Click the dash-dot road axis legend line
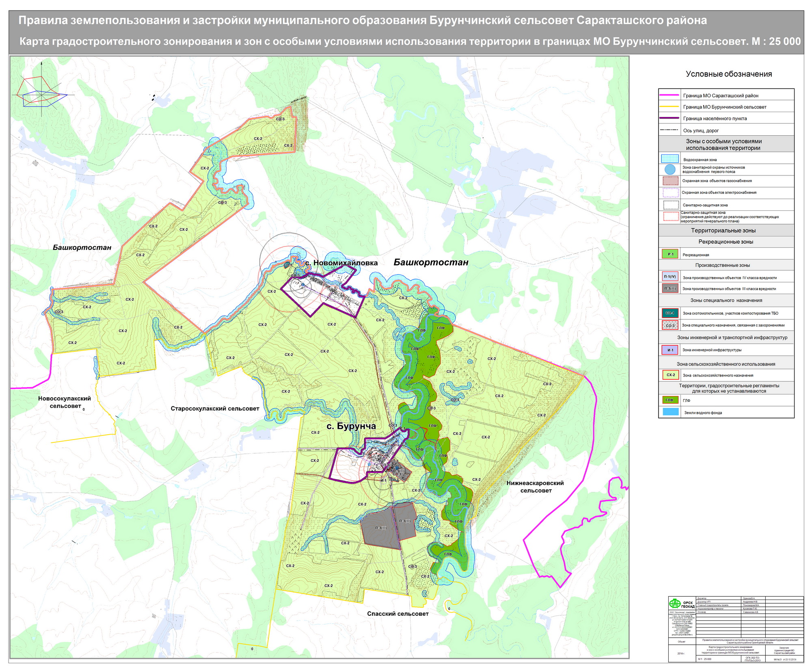This screenshot has height=669, width=812. pyautogui.click(x=669, y=130)
